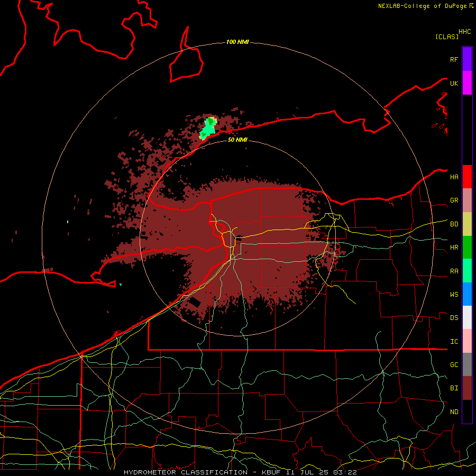
Task: Click the RA light green legend swatch
Action: coord(467,271)
